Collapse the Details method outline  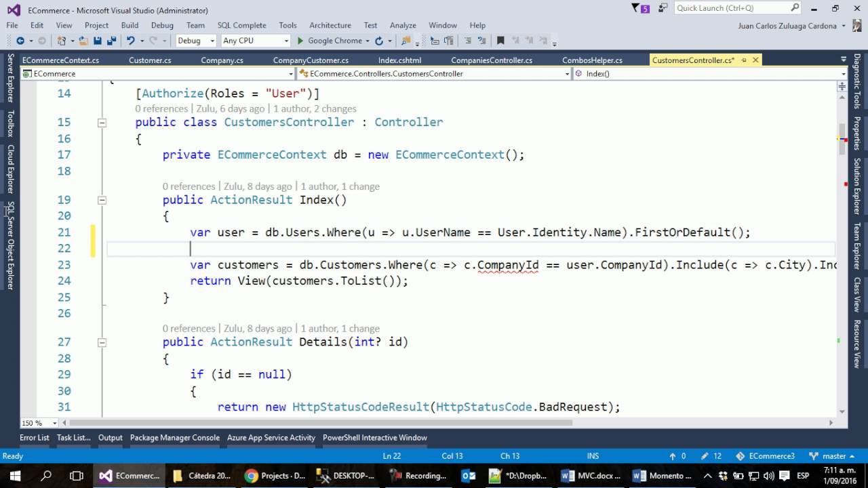(102, 342)
